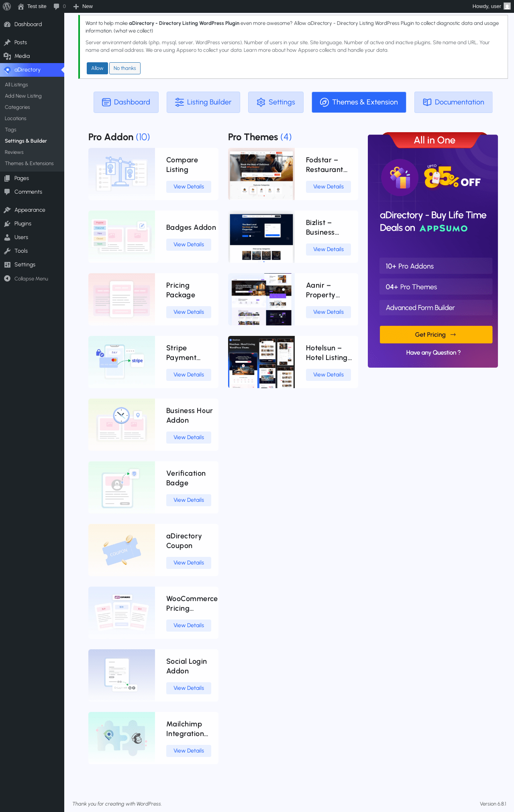Click the Mailchimp Integration addon thumbnail
The width and height of the screenshot is (514, 812).
click(x=122, y=738)
